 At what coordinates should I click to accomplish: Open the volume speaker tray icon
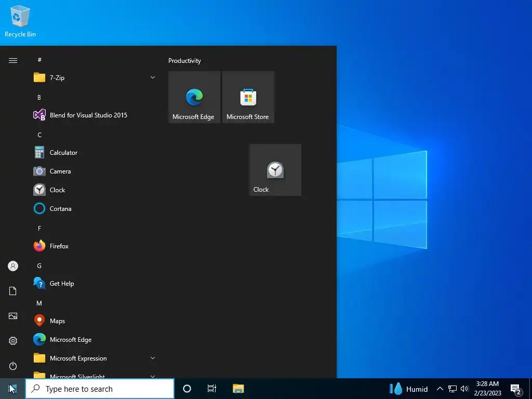coord(464,389)
